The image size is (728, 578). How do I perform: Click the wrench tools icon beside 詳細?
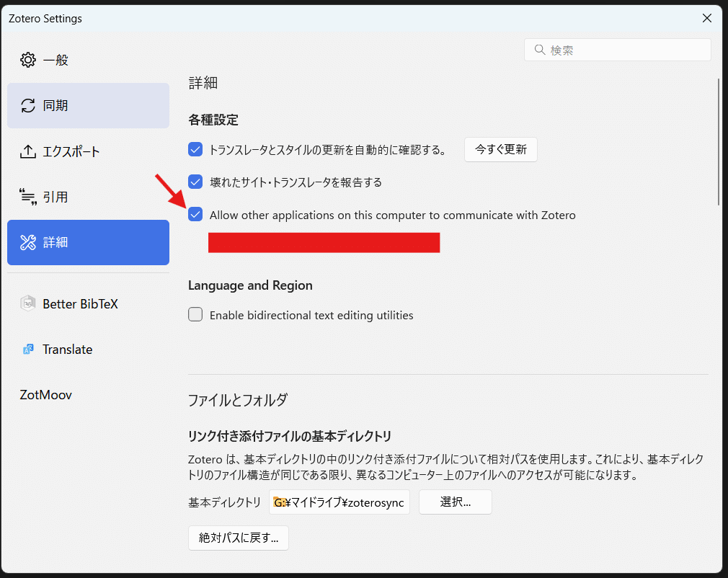coord(28,242)
